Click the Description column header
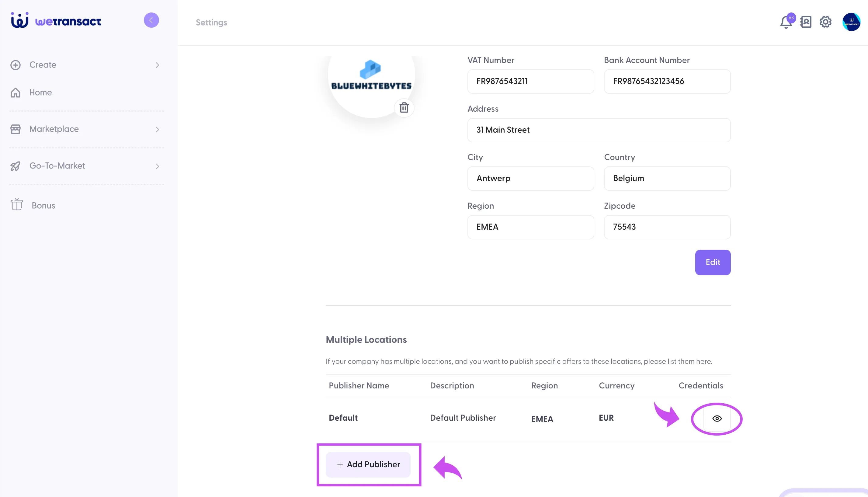This screenshot has width=868, height=497. pyautogui.click(x=452, y=385)
